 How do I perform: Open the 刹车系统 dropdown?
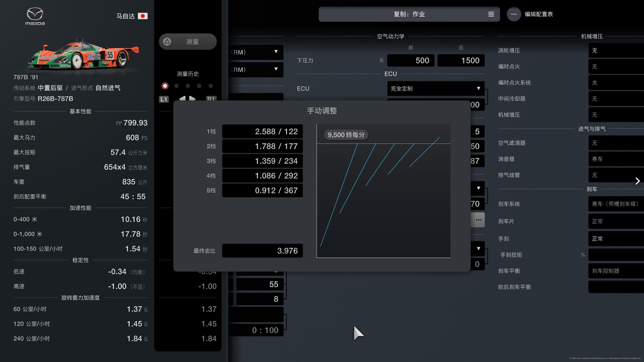point(616,204)
